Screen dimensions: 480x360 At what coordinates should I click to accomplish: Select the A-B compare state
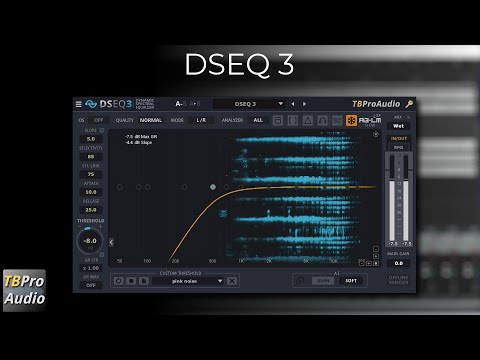(x=180, y=104)
